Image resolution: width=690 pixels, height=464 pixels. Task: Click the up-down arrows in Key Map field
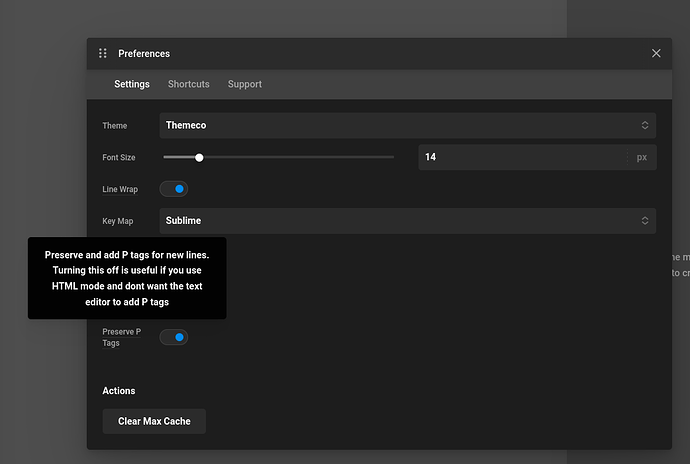click(645, 221)
